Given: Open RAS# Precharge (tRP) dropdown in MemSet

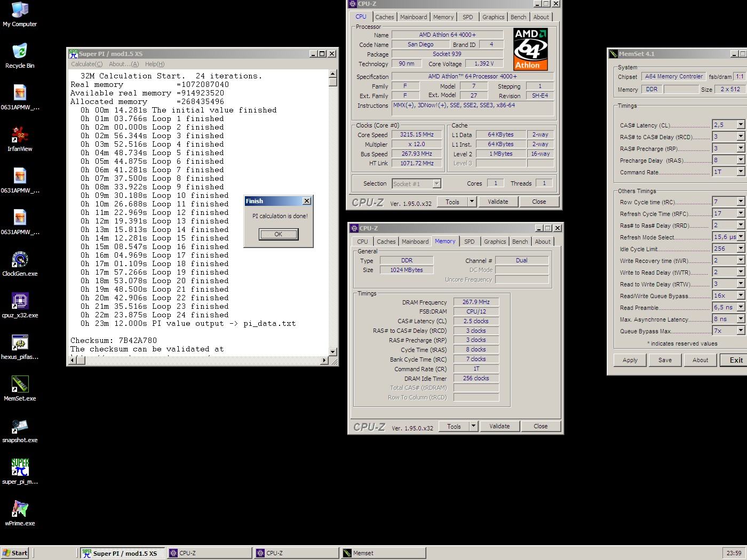Looking at the screenshot, I should 741,148.
